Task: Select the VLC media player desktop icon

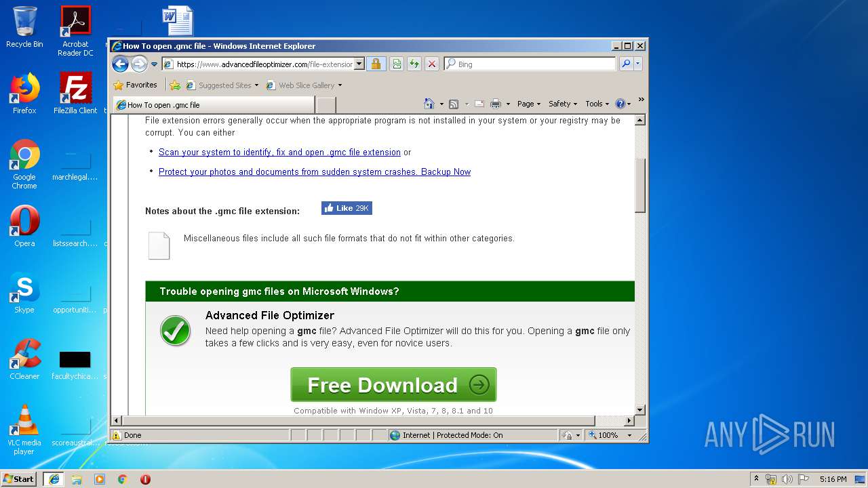Action: (24, 430)
